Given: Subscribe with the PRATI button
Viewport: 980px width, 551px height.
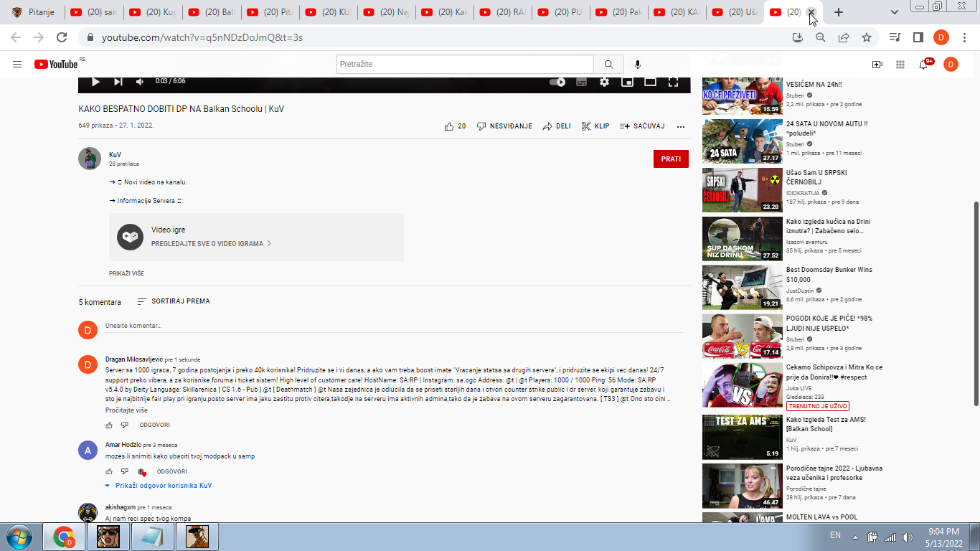Looking at the screenshot, I should coord(671,159).
